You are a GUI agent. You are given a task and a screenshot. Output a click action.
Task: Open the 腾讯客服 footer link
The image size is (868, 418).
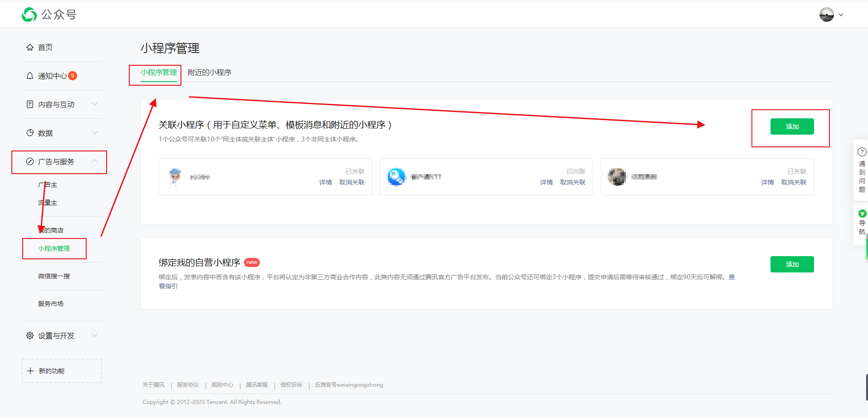click(x=257, y=385)
